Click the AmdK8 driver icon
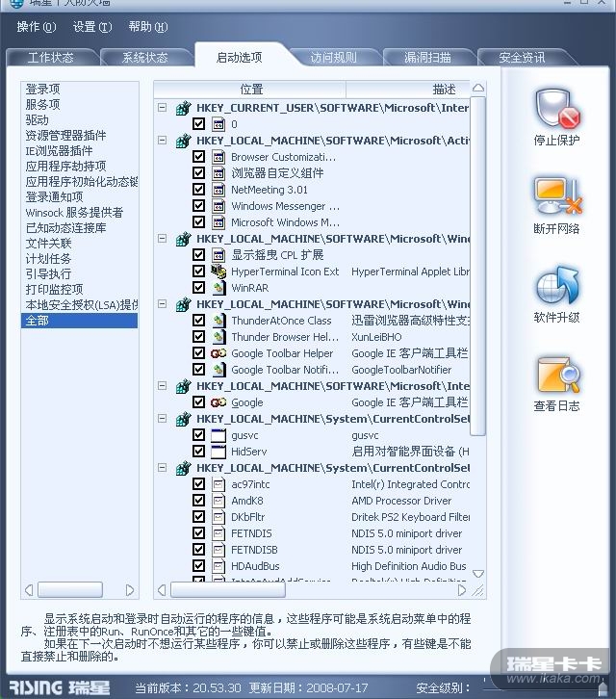Screen dimensions: 616x699 (x=218, y=501)
